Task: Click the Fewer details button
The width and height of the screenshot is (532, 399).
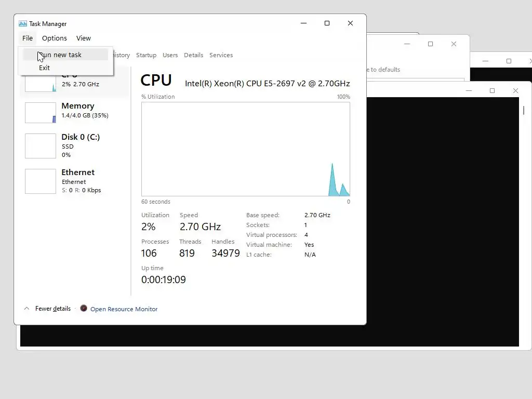Action: tap(53, 309)
